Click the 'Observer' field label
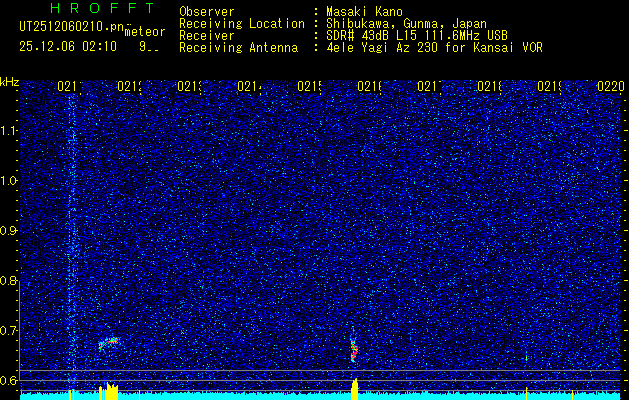Viewport: 629px width, 400px height. pos(207,12)
